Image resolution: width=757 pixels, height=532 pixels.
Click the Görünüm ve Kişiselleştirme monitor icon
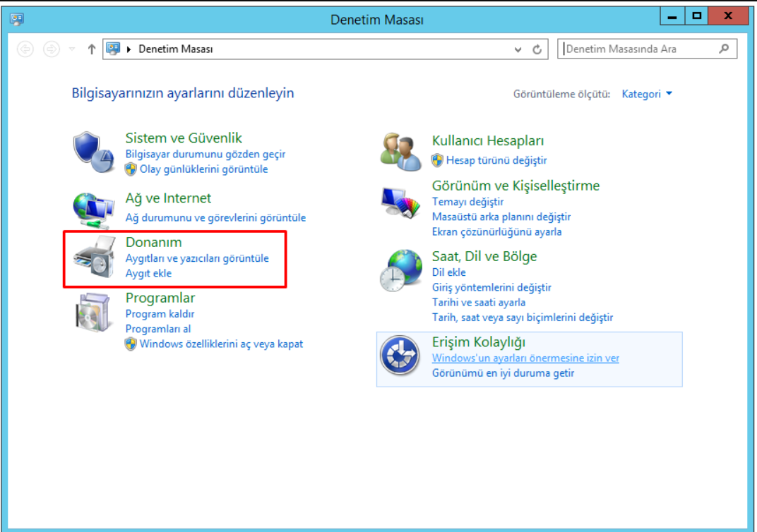[x=400, y=202]
